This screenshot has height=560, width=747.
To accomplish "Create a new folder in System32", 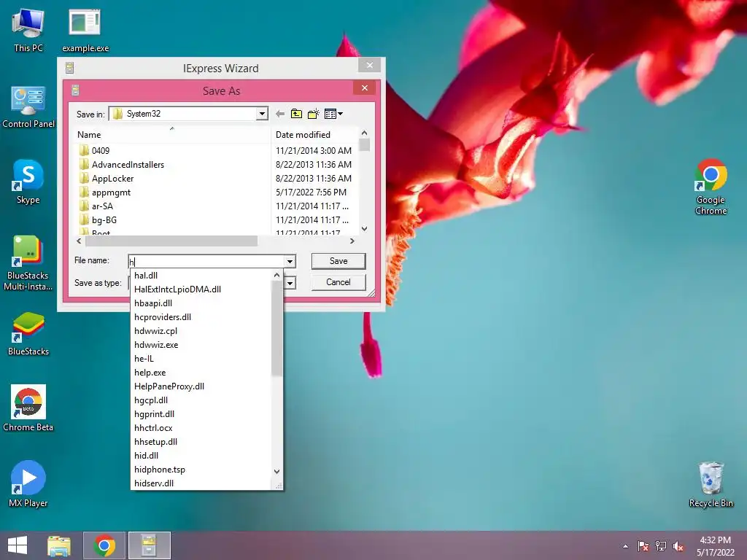I will point(313,114).
